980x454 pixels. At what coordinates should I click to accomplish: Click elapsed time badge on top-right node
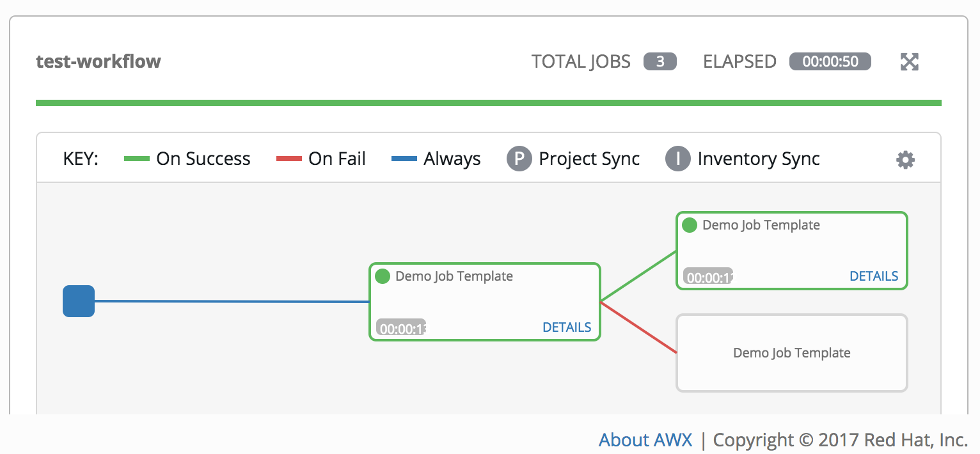(709, 278)
